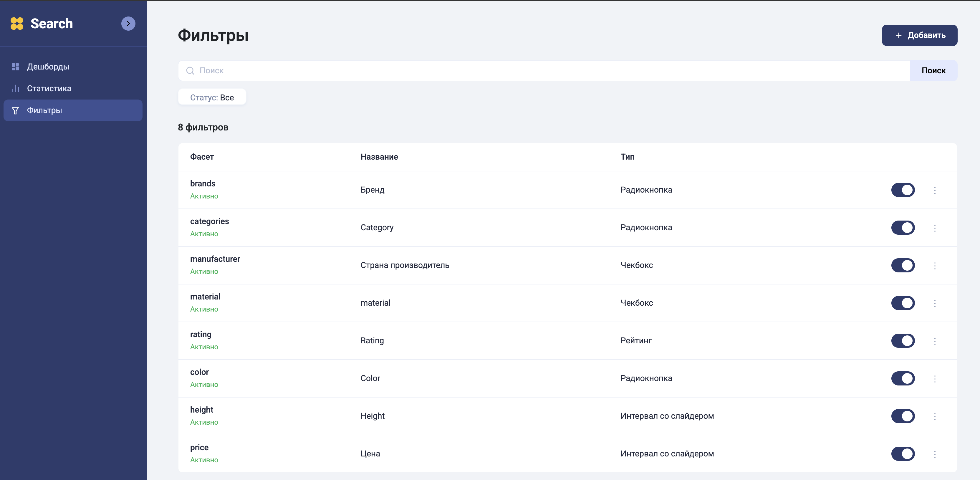
Task: Open options menu for the manufacturer filter
Action: click(935, 266)
